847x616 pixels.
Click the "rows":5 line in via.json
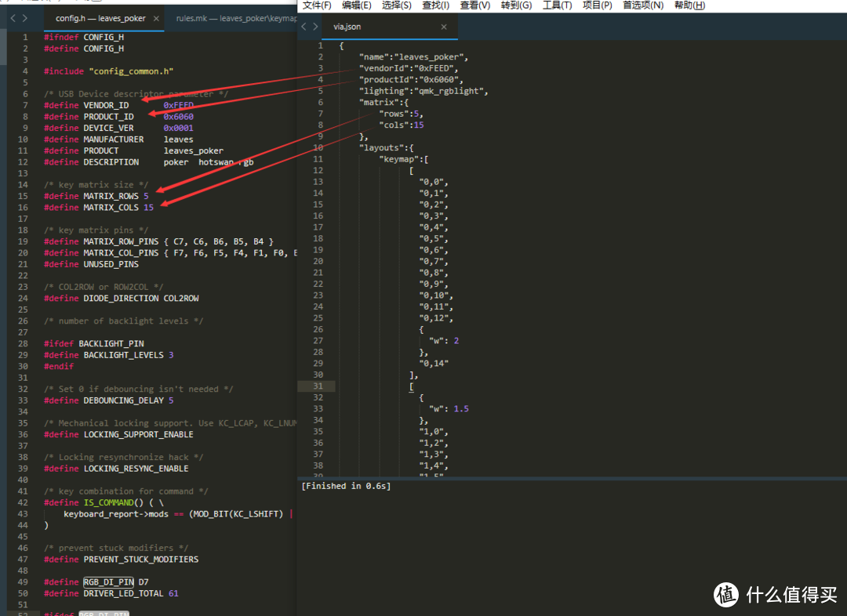401,114
